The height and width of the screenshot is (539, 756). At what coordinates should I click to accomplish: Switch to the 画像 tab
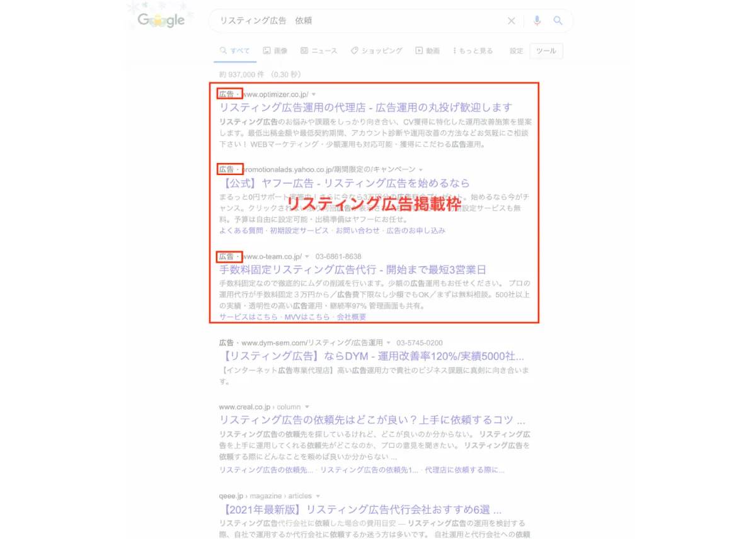pos(275,50)
